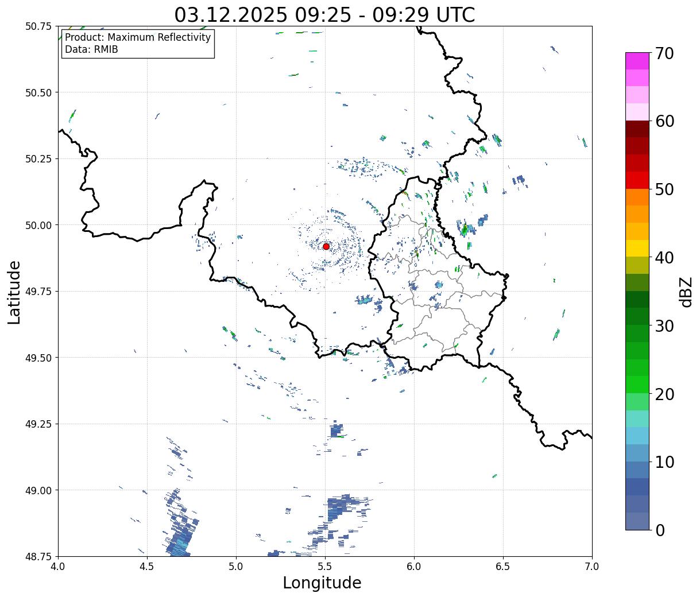Viewport: 700px width, 597px height.
Task: Click the longitude tick label 5.0
Action: pos(236,567)
